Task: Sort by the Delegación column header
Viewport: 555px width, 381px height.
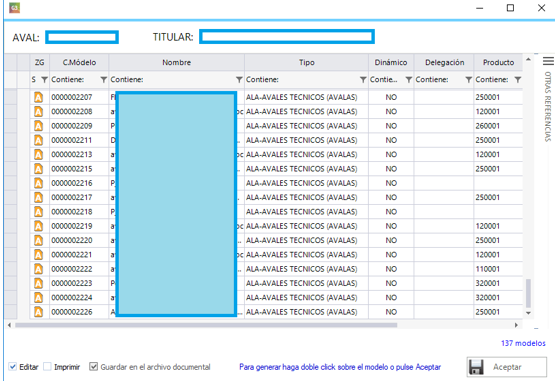Action: 444,62
